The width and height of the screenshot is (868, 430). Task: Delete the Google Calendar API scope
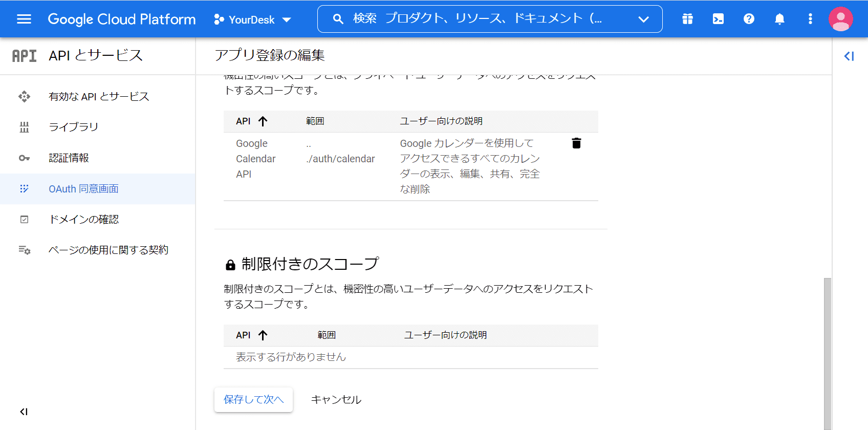(576, 143)
